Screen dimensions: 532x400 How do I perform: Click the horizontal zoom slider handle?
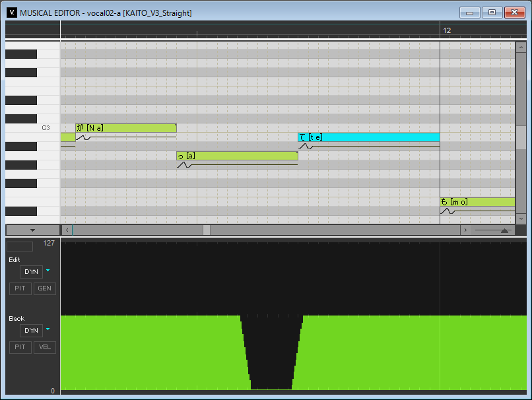pos(504,231)
